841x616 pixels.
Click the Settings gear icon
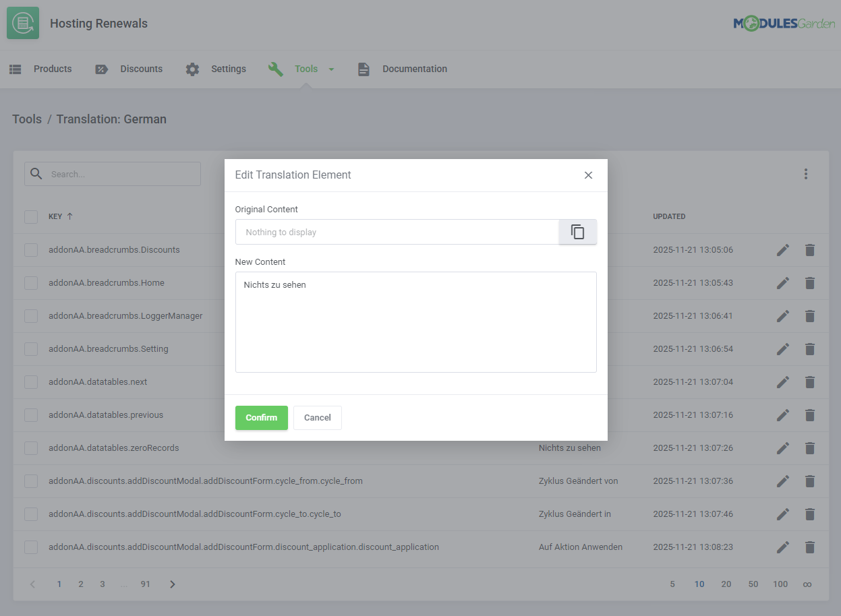point(192,69)
